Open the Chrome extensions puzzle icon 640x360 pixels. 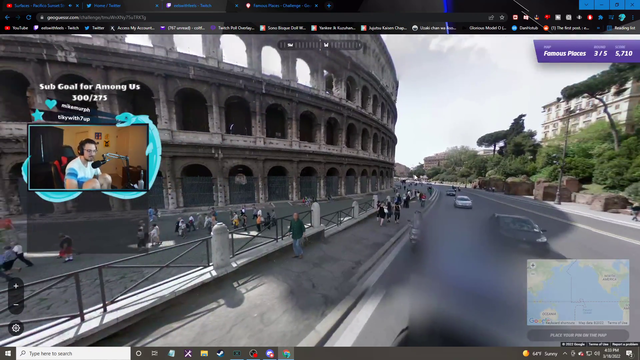coord(600,18)
